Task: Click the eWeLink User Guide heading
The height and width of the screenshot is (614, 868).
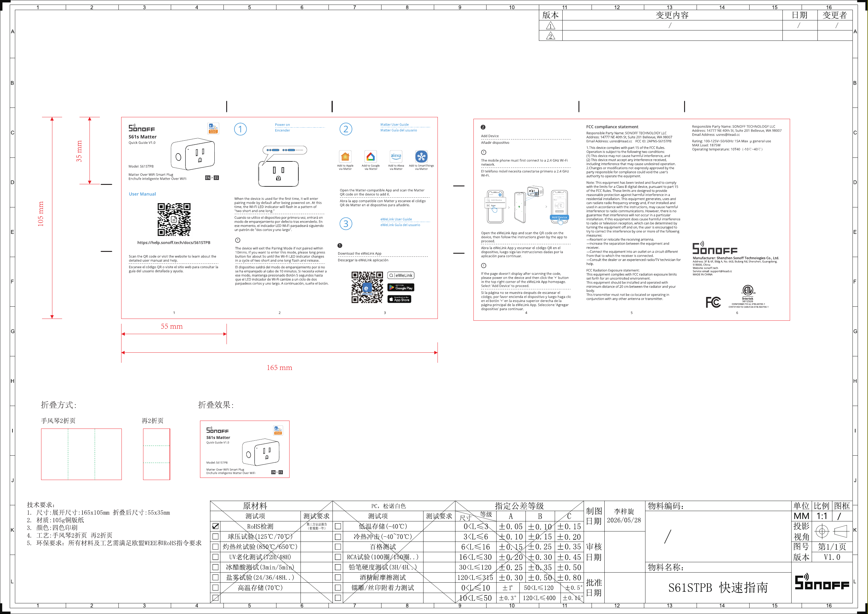Action: pyautogui.click(x=396, y=219)
